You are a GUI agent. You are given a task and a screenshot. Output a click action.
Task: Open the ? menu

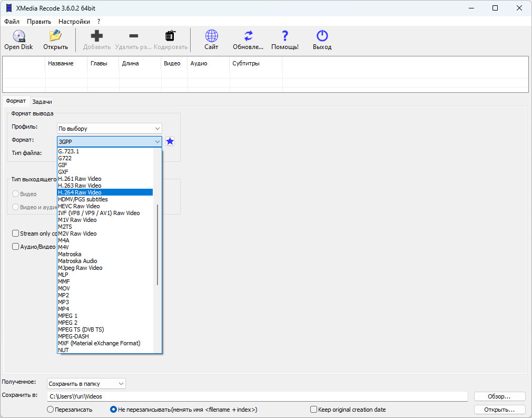(98, 22)
